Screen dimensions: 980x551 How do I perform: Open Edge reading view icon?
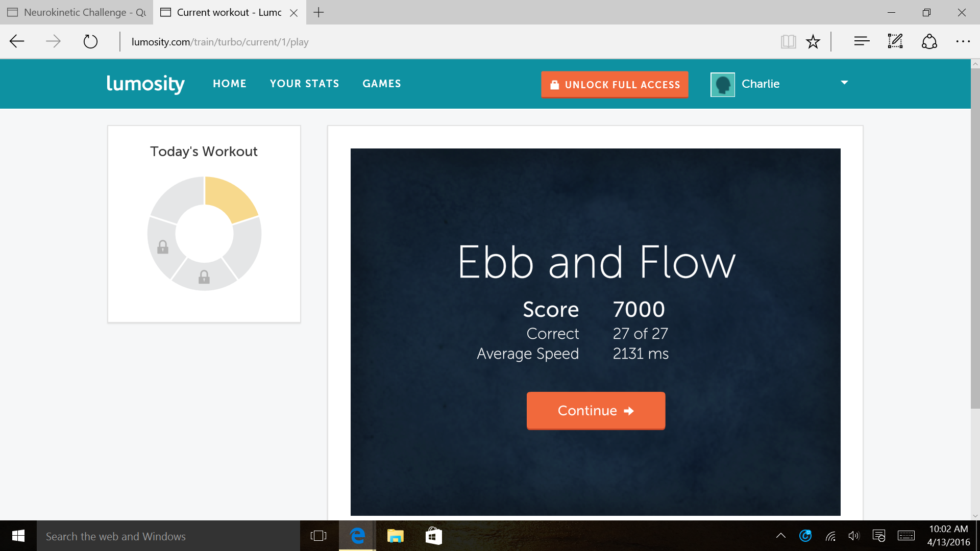point(789,42)
